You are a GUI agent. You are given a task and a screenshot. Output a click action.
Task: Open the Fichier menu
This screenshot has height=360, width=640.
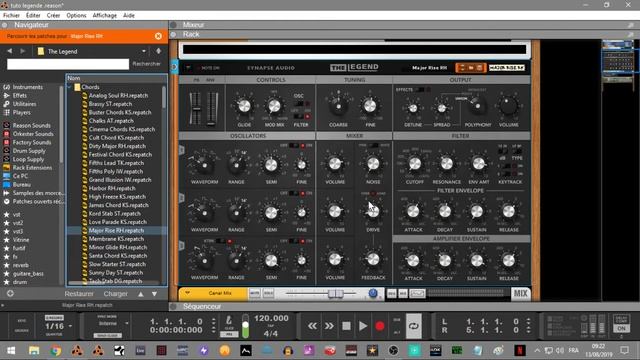point(11,16)
